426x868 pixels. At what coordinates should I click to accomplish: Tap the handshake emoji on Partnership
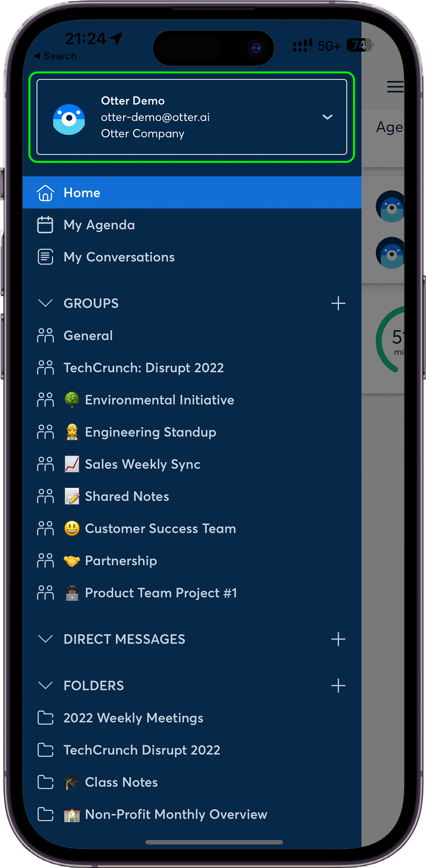click(72, 561)
